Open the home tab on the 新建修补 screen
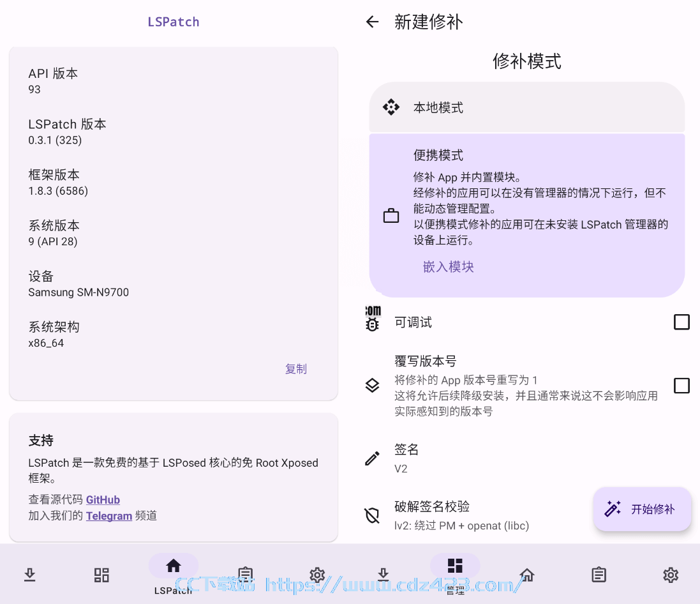Viewport: 700px width, 604px height. (x=527, y=575)
